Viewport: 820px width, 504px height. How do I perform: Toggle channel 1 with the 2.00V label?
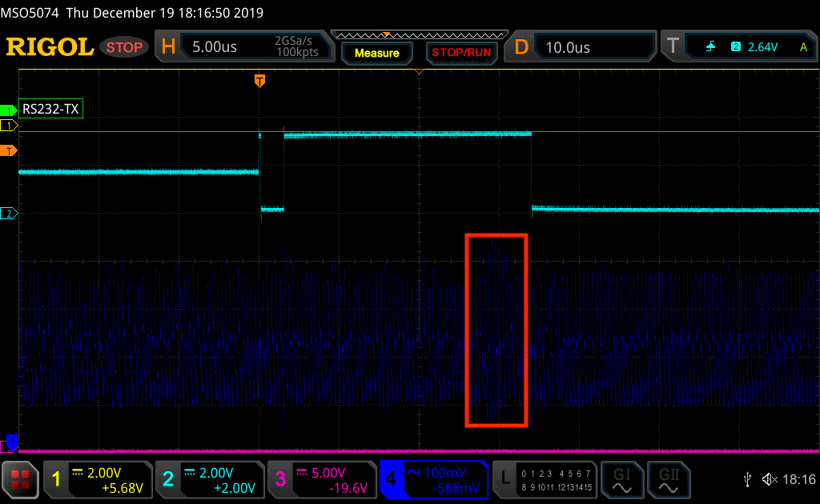click(x=98, y=479)
